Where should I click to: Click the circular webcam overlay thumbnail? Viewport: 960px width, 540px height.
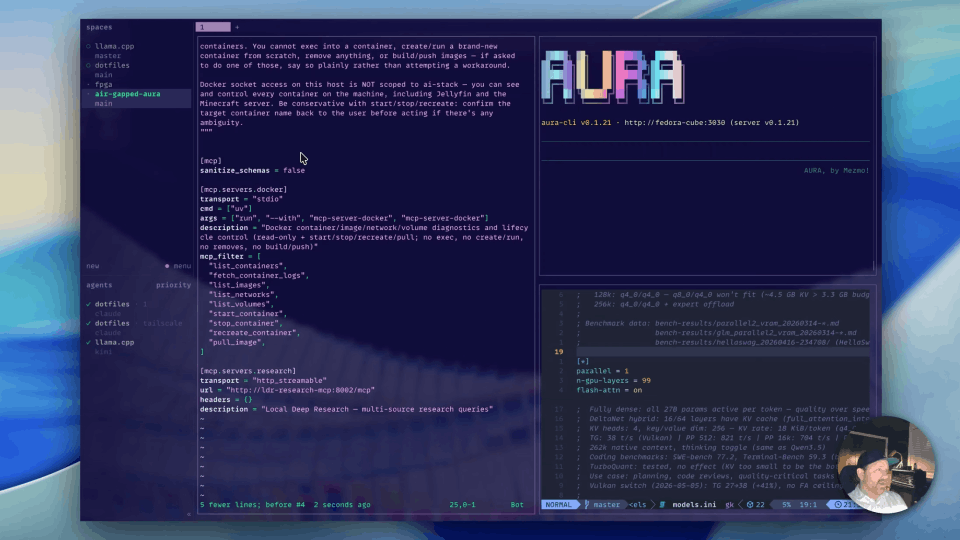click(885, 465)
